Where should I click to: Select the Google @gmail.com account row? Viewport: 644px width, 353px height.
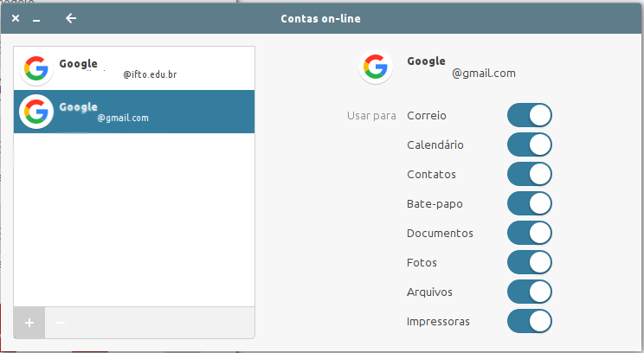click(x=134, y=112)
